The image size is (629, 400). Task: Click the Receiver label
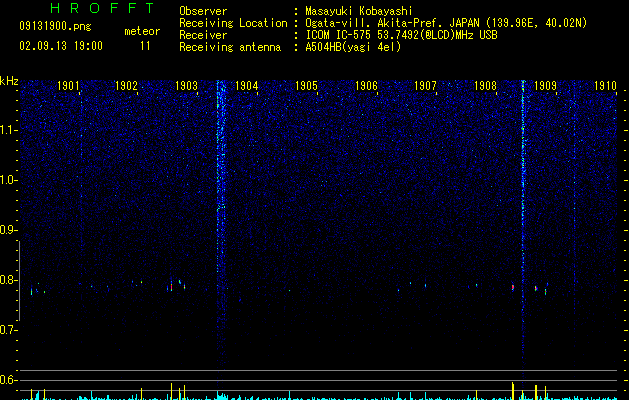coord(203,35)
